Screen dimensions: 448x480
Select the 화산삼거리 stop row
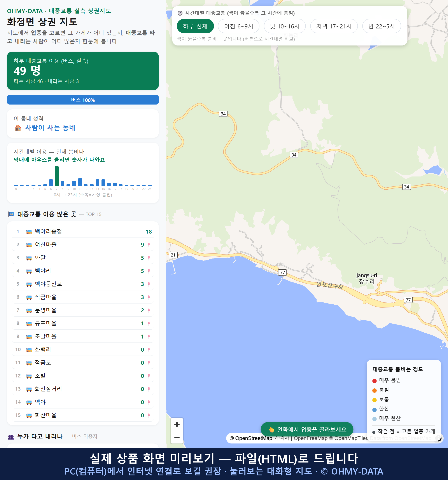(83, 389)
